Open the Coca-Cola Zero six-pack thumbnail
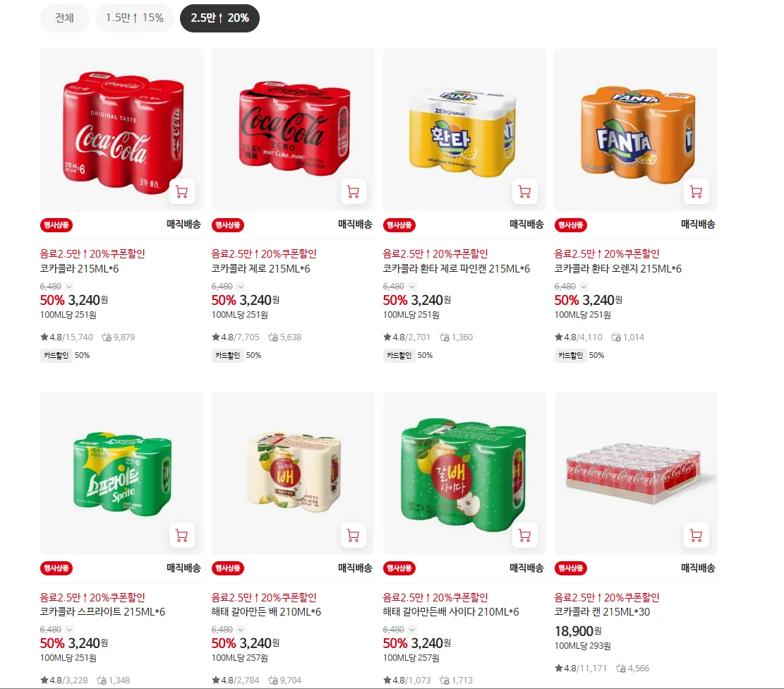This screenshot has height=689, width=784. click(294, 130)
